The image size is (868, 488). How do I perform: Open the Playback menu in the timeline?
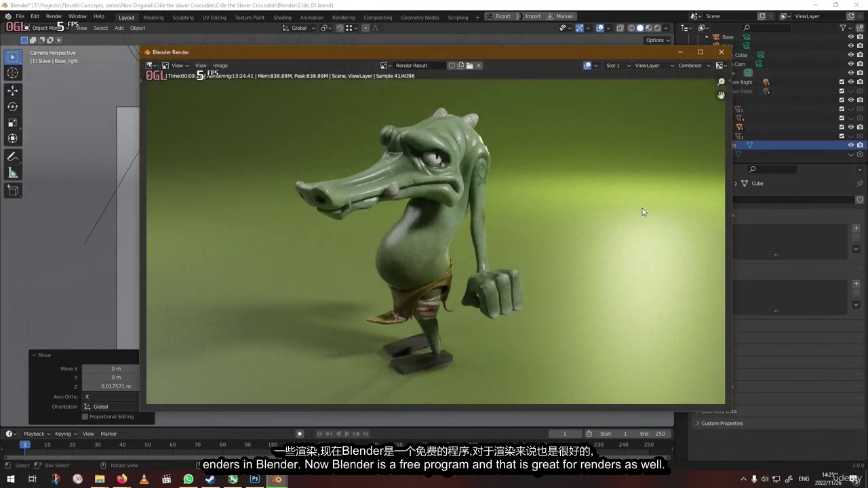click(37, 434)
